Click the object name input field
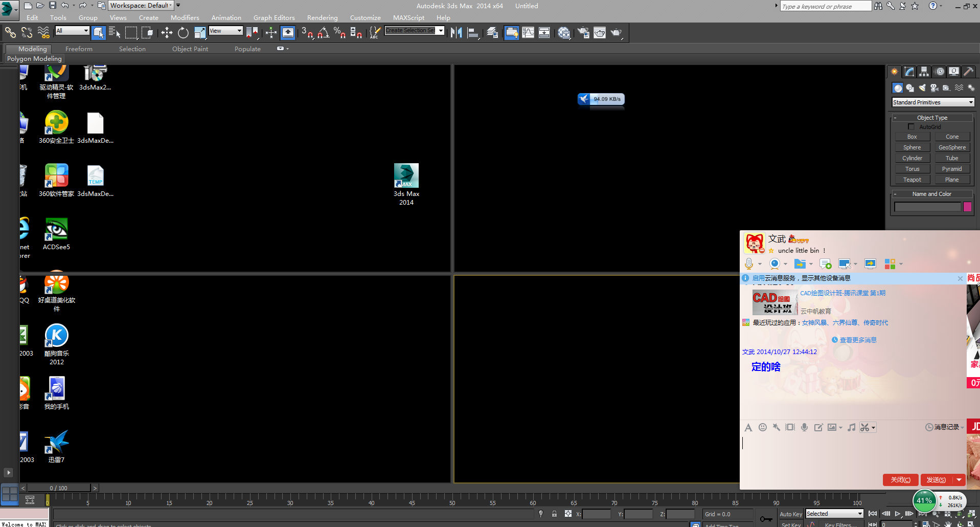The width and height of the screenshot is (980, 527). 927,207
